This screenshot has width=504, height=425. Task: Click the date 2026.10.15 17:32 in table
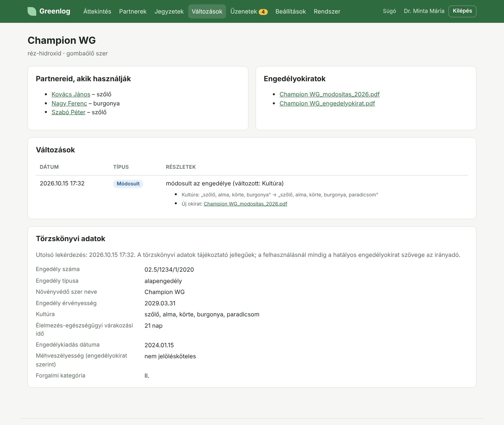[x=62, y=184]
